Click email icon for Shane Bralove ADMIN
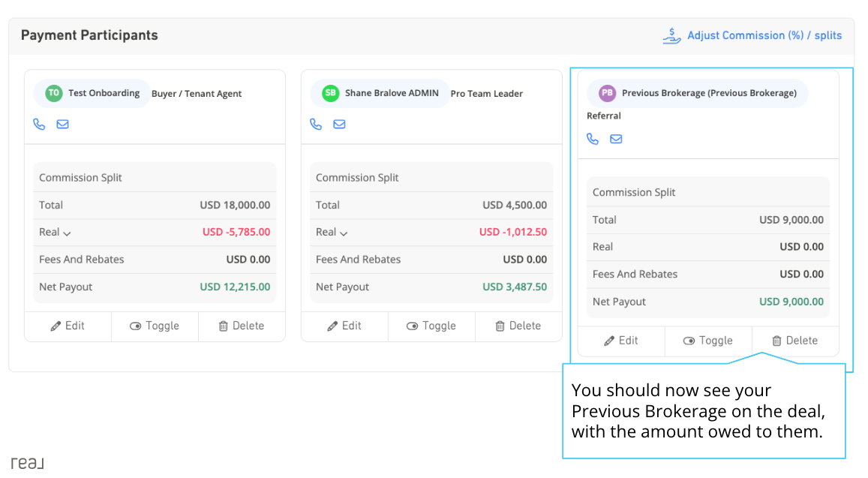 coord(339,124)
